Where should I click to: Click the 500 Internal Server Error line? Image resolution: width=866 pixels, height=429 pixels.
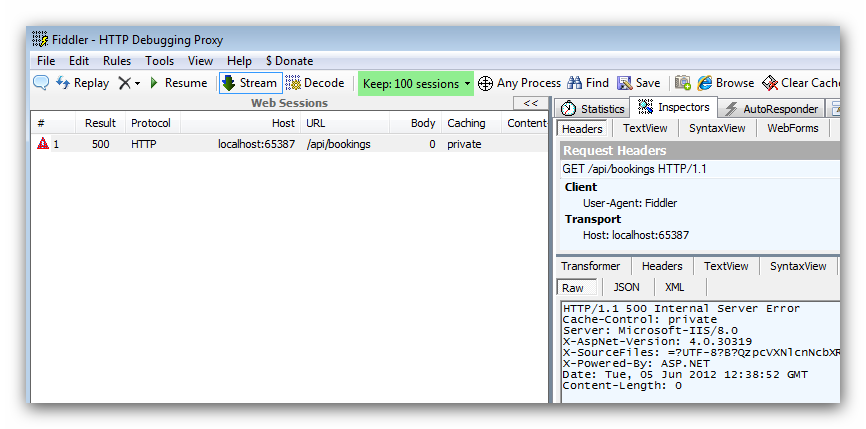pyautogui.click(x=681, y=309)
